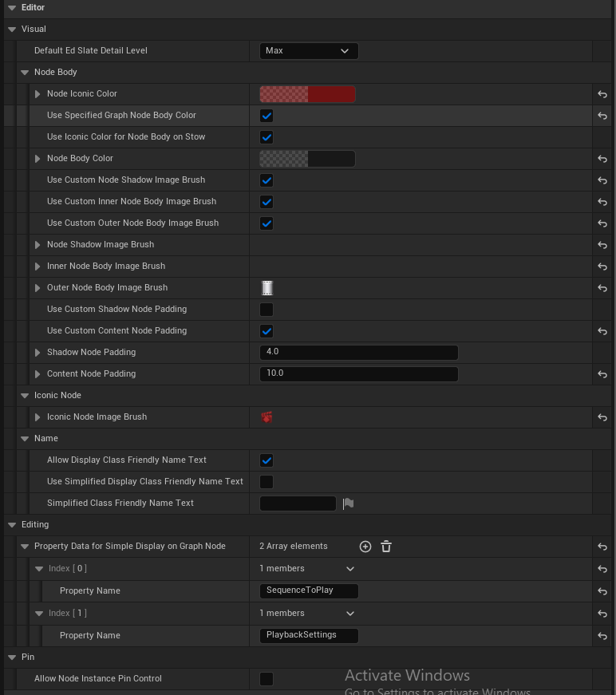The width and height of the screenshot is (616, 695).
Task: Collapse the Index [ 0 ] element
Action: pos(39,569)
